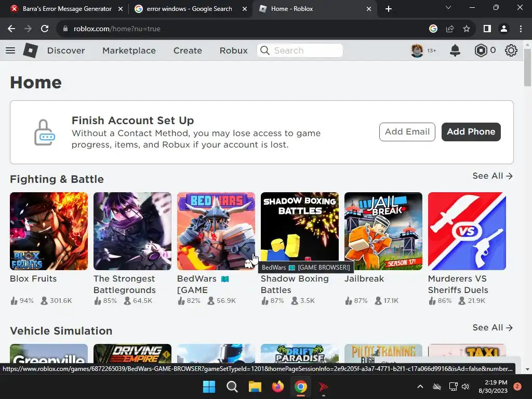Image resolution: width=532 pixels, height=399 pixels.
Task: Close the error windows Google Search tab
Action: point(245,9)
